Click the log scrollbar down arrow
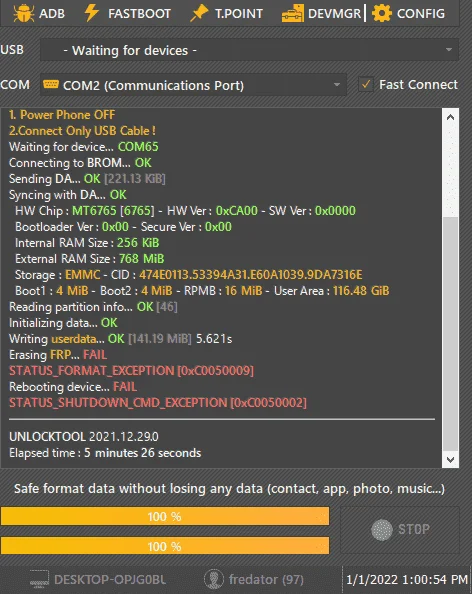Image resolution: width=472 pixels, height=594 pixels. (x=450, y=460)
